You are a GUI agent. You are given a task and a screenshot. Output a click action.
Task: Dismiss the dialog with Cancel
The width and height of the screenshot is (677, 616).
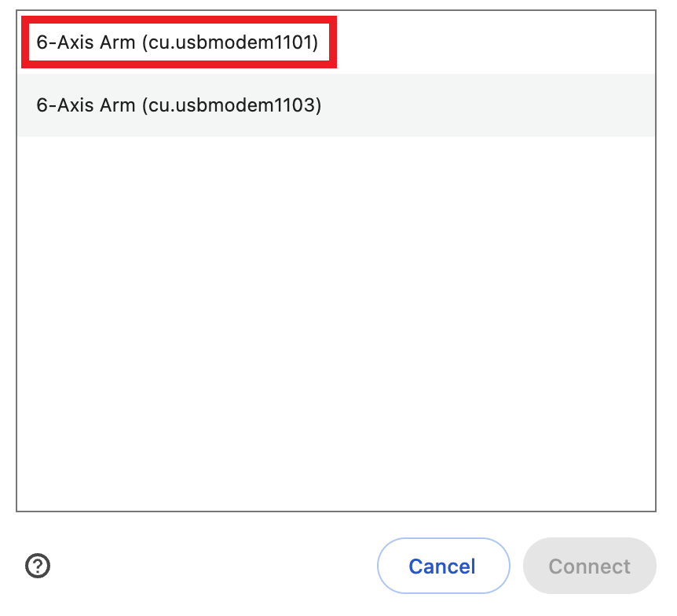[x=443, y=566]
